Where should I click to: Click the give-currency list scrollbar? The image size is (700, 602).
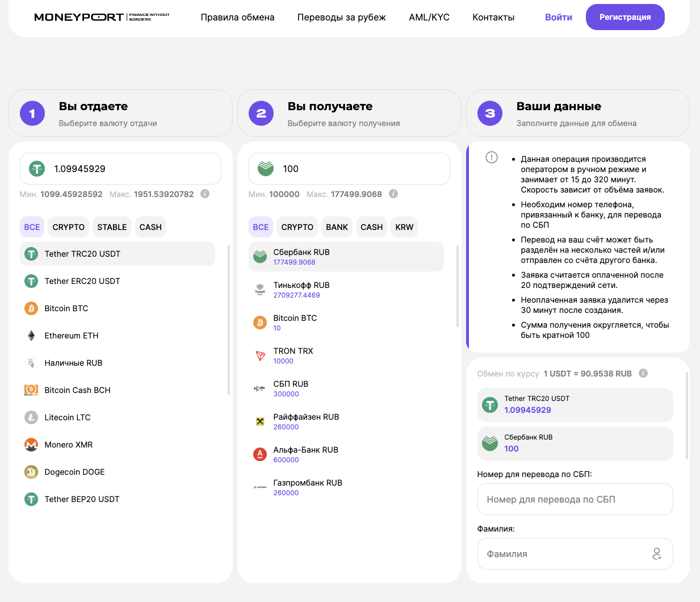click(229, 320)
